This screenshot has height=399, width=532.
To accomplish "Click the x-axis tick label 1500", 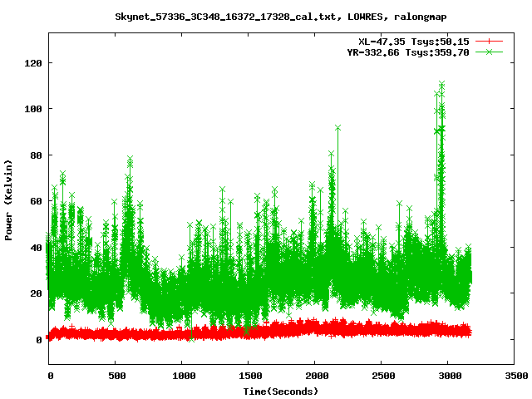I will pos(250,376).
